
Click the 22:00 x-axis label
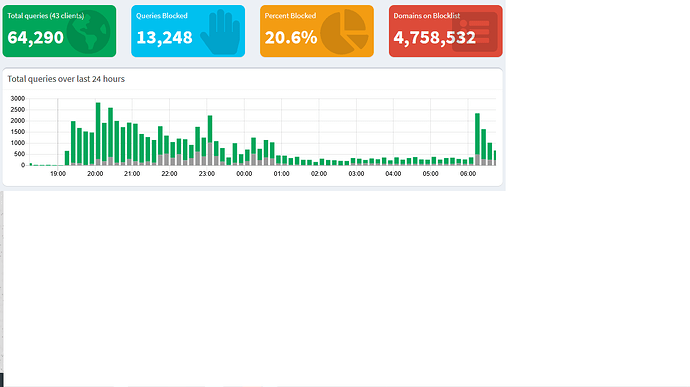point(169,174)
